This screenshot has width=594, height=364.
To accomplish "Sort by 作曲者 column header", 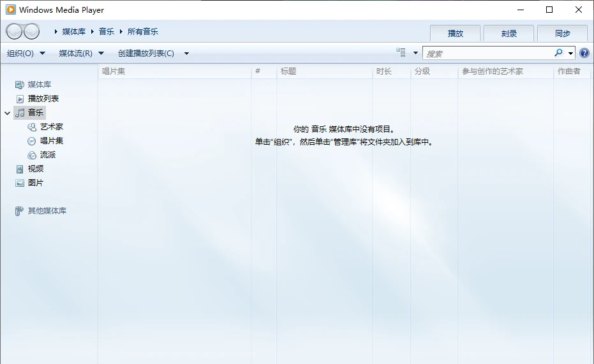I will [572, 71].
